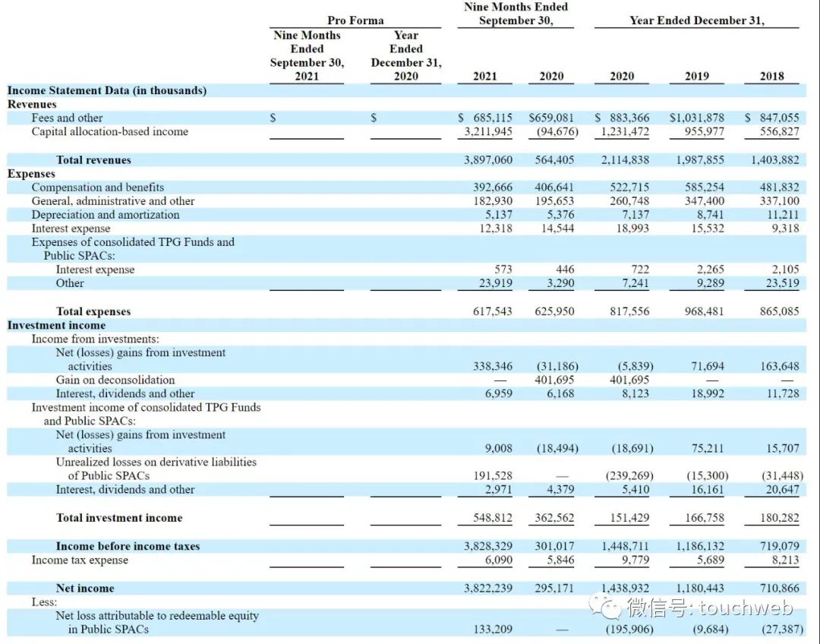This screenshot has width=820, height=644.
Task: Click the 2018 column header
Action: pyautogui.click(x=772, y=77)
